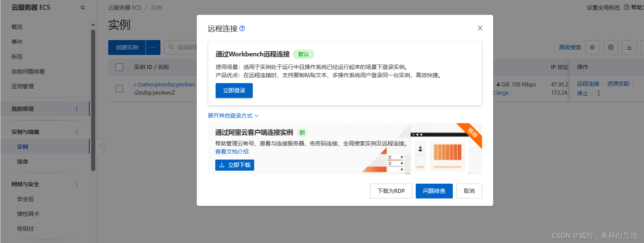Click the 立即下载 download button
The image size is (644, 243).
pyautogui.click(x=235, y=165)
